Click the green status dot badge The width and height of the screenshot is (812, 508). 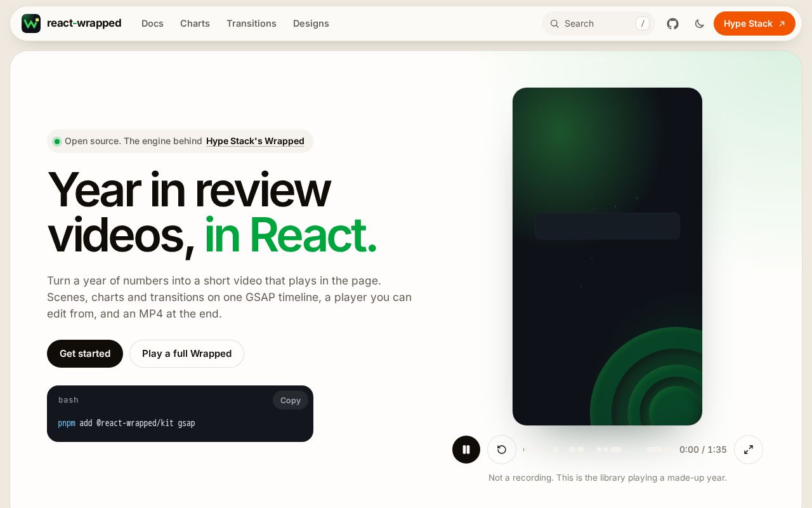pos(57,141)
